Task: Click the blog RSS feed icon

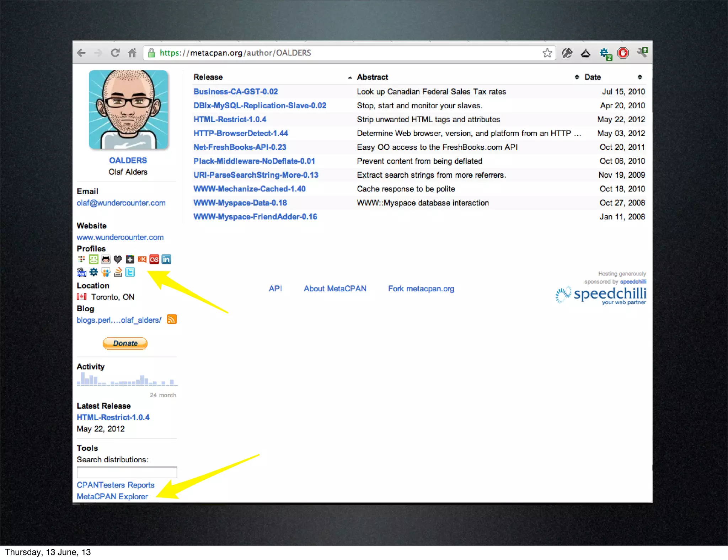Action: (172, 319)
